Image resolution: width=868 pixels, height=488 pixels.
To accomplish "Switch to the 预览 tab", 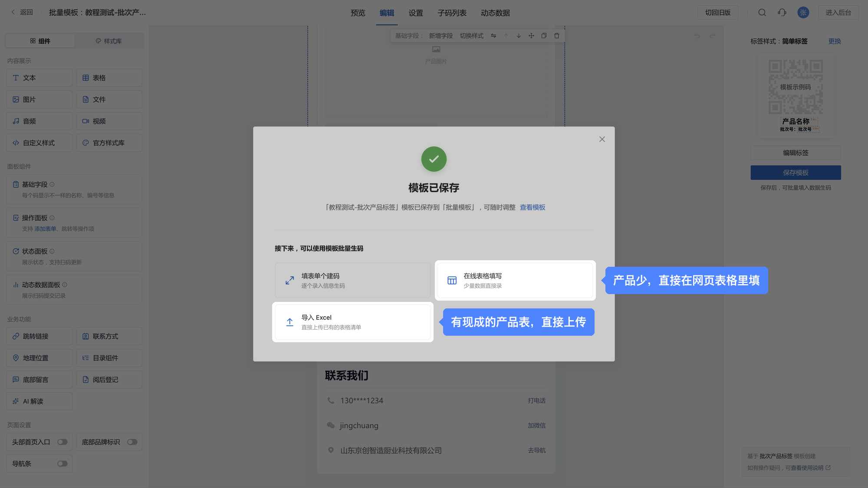I will [358, 13].
